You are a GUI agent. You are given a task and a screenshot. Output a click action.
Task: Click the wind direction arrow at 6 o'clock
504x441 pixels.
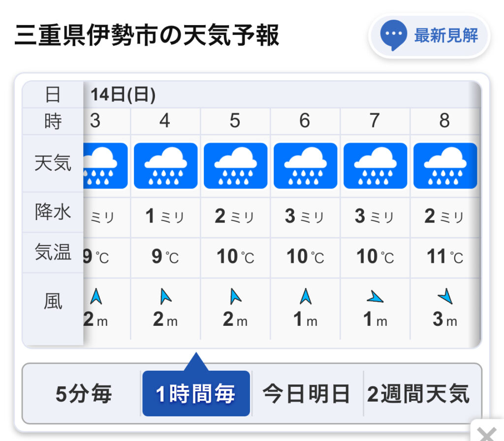[306, 296]
